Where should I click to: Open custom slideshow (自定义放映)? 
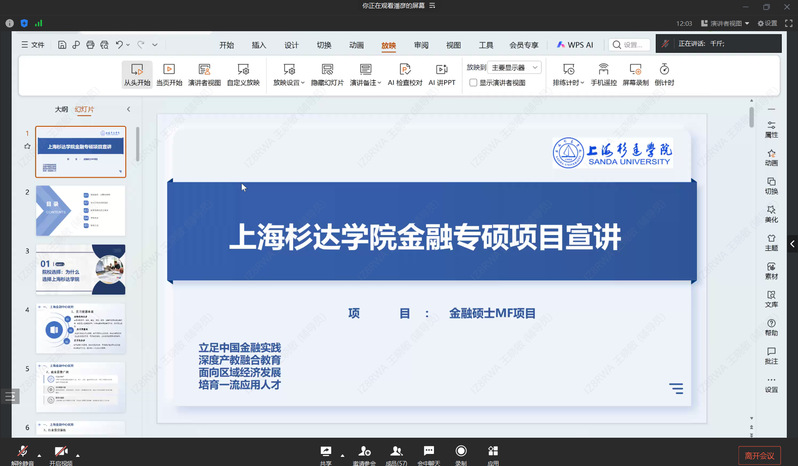(243, 74)
